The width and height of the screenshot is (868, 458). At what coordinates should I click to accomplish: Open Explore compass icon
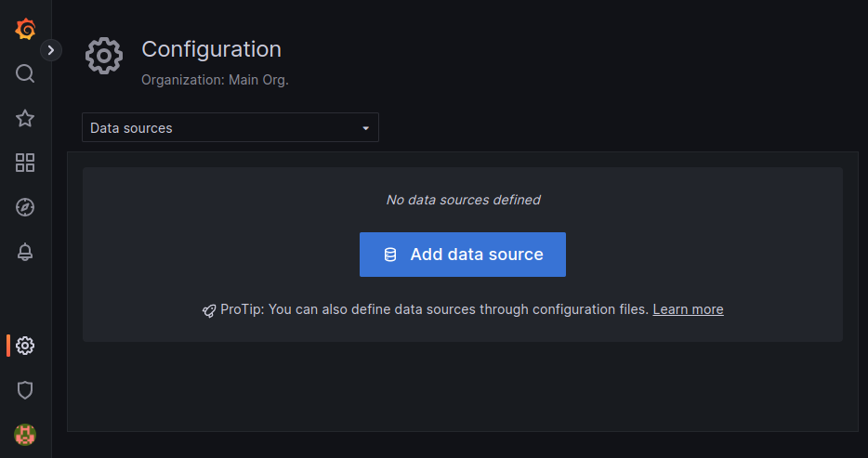click(25, 207)
